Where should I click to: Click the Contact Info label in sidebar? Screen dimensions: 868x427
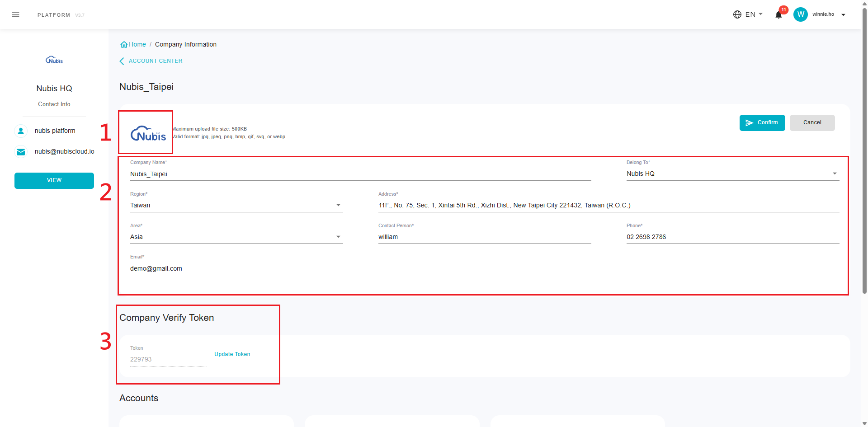click(54, 104)
